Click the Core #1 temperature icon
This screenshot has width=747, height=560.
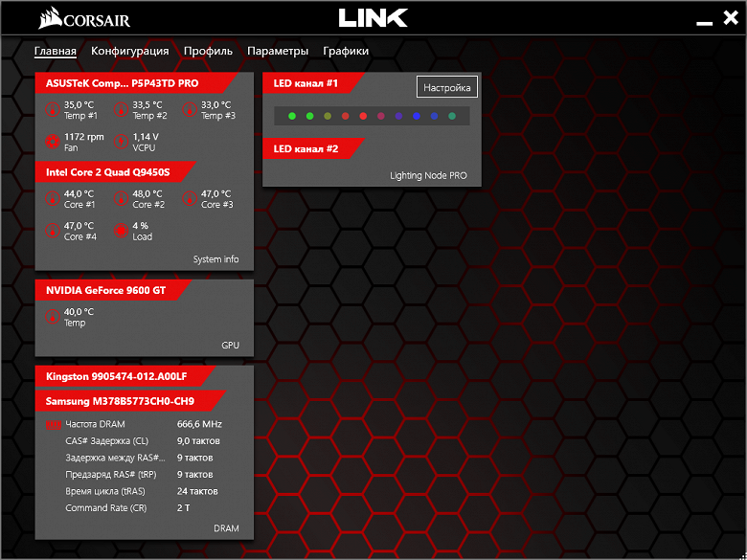click(x=52, y=199)
